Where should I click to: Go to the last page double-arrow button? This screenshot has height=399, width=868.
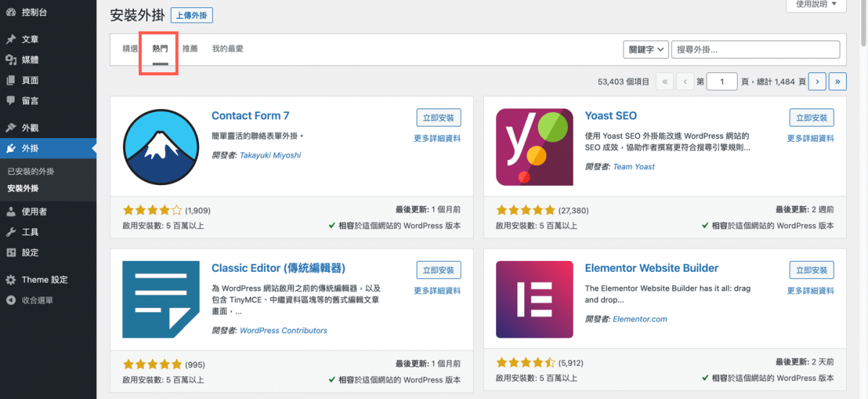click(838, 82)
